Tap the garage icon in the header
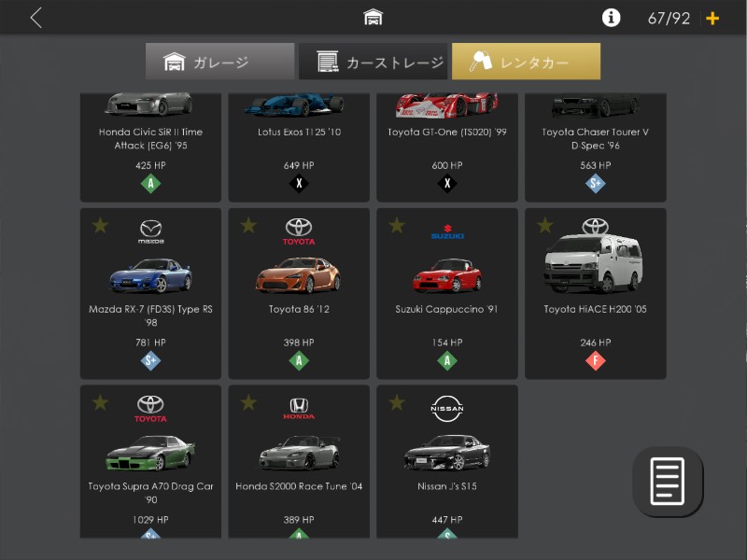The height and width of the screenshot is (560, 747). (373, 17)
